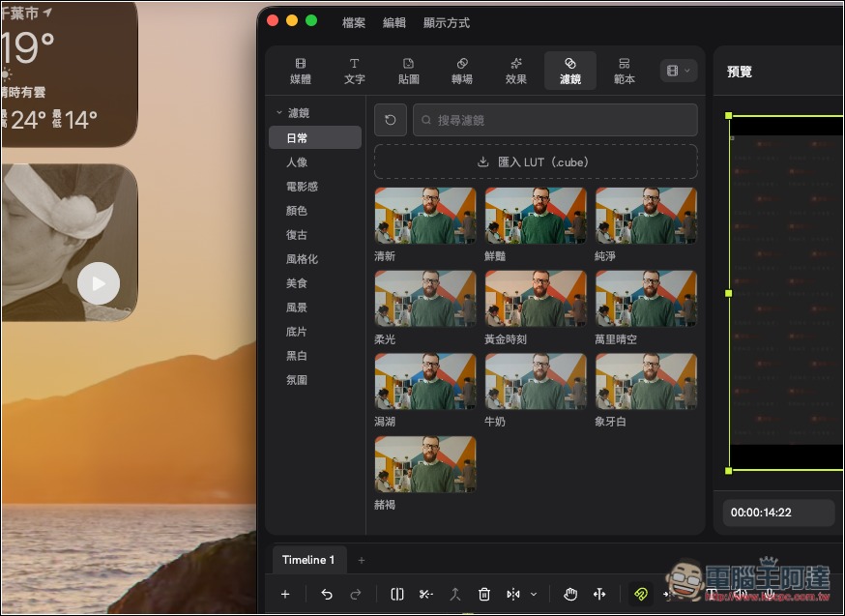
Task: Play the photo widget video on desktop
Action: [x=99, y=283]
